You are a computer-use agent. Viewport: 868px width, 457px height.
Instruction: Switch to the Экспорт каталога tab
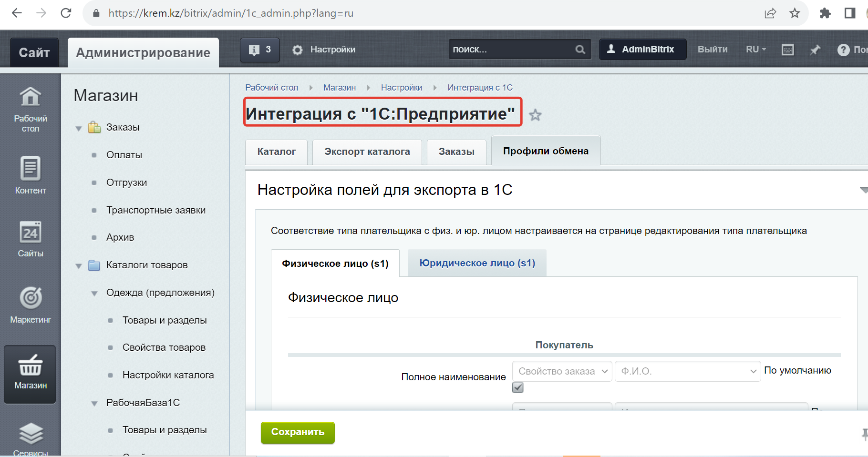pyautogui.click(x=367, y=152)
